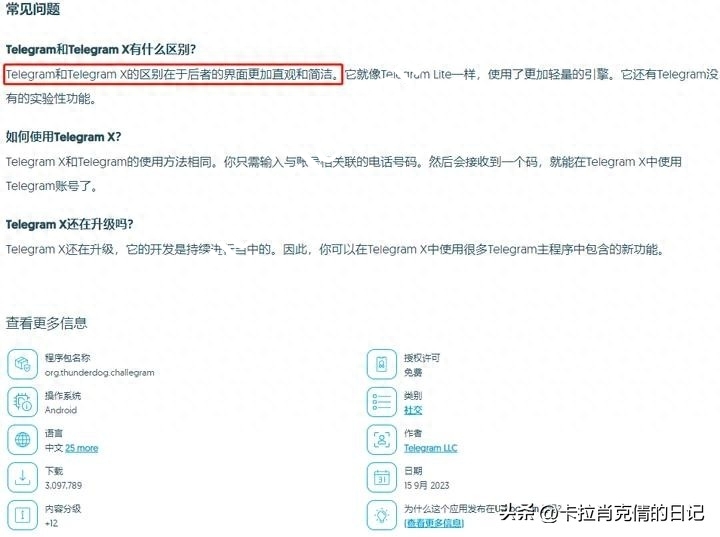Click the 常见问题 heading
This screenshot has width=720, height=537.
tap(33, 9)
